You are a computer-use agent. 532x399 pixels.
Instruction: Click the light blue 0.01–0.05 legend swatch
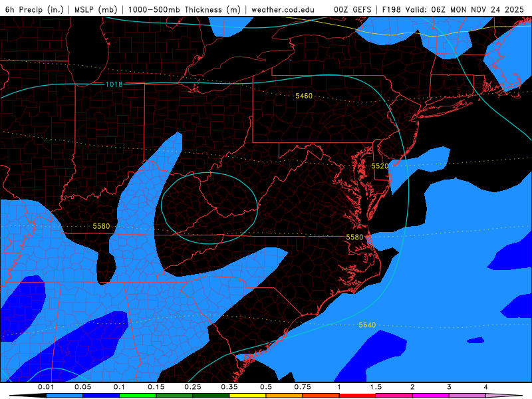(65, 396)
